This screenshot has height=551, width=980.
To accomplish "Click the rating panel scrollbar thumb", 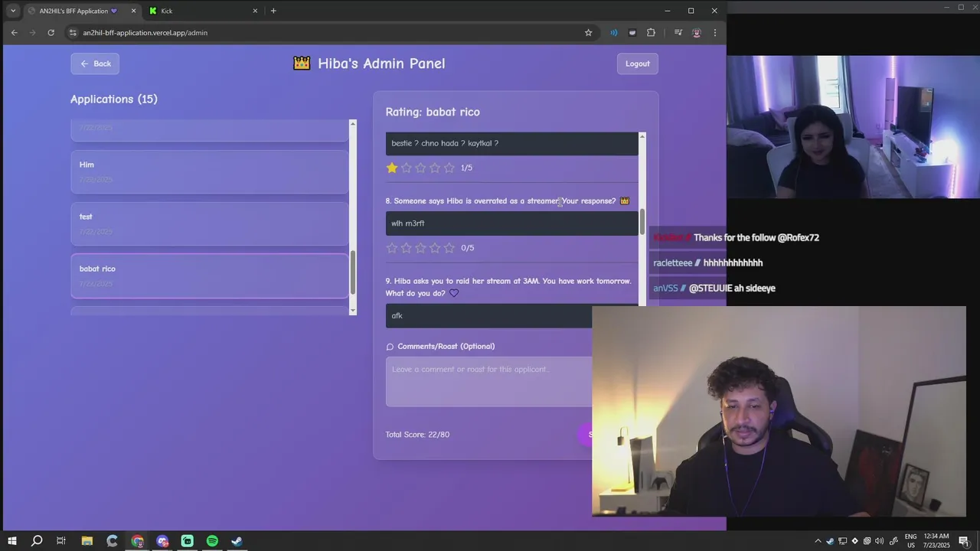I will coord(642,223).
